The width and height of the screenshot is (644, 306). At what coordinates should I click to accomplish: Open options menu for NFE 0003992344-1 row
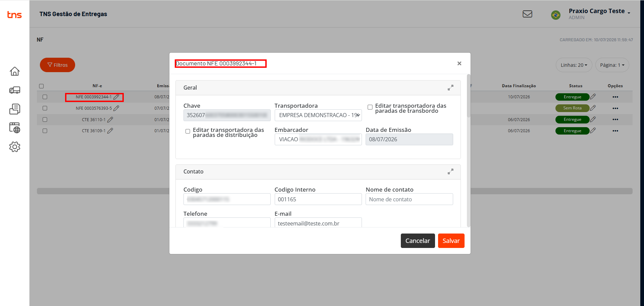[x=615, y=97]
